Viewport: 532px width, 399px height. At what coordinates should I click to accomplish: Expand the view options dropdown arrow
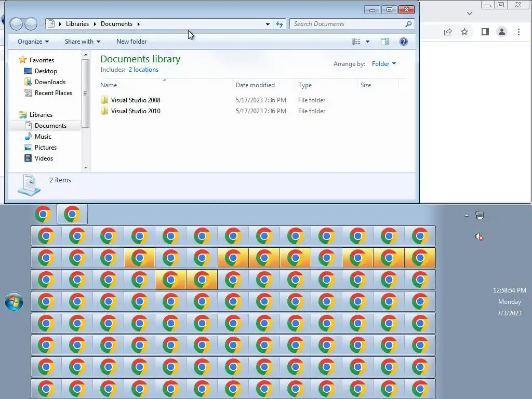point(367,42)
